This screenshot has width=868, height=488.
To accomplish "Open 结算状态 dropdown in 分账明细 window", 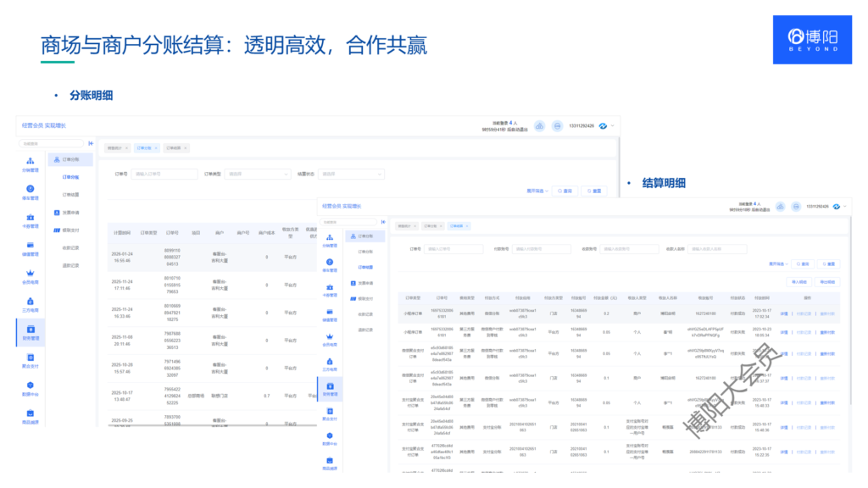I will (x=351, y=175).
